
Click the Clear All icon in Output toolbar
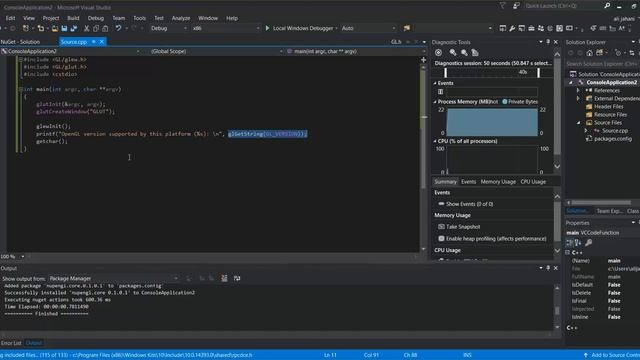coord(224,278)
